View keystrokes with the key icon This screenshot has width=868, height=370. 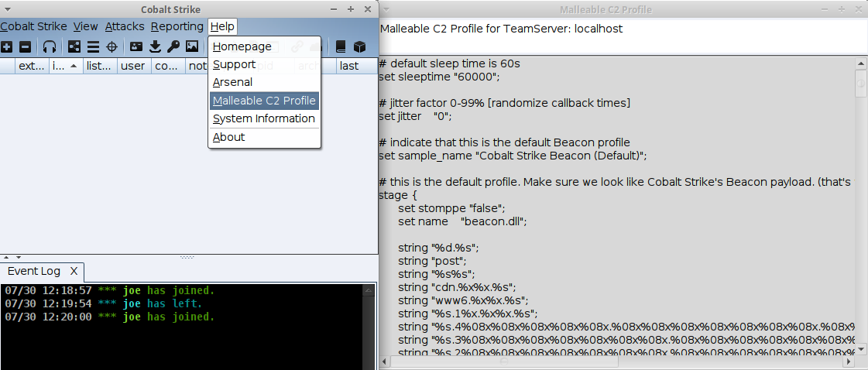point(173,47)
